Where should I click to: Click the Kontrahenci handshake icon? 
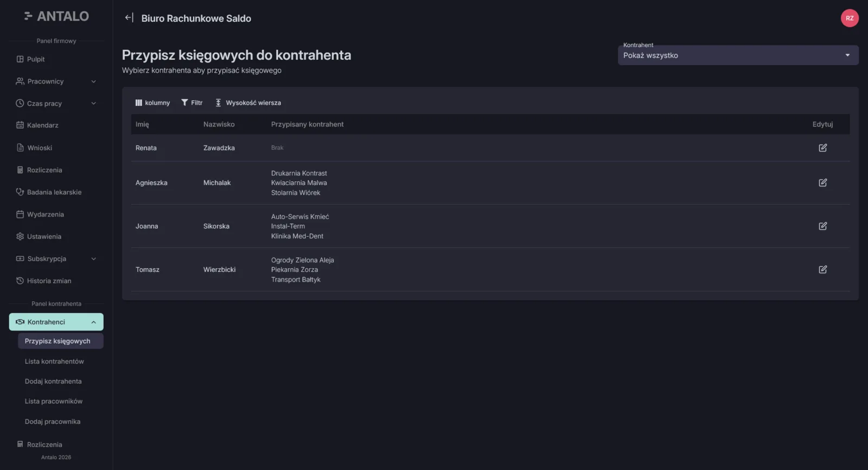point(20,322)
